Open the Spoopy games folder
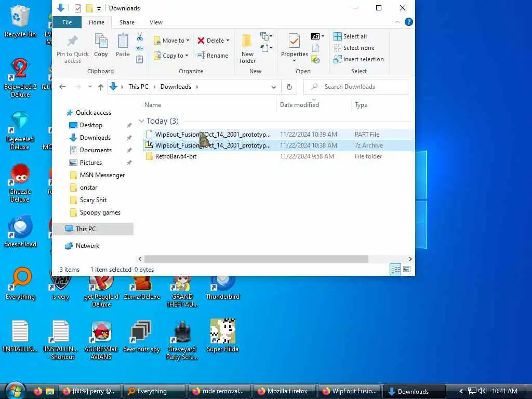This screenshot has height=399, width=532. 100,212
